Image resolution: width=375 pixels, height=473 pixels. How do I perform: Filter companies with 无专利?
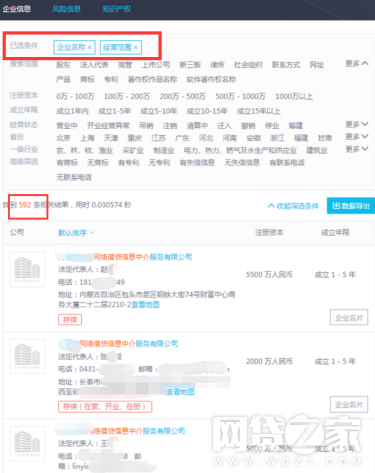point(159,163)
